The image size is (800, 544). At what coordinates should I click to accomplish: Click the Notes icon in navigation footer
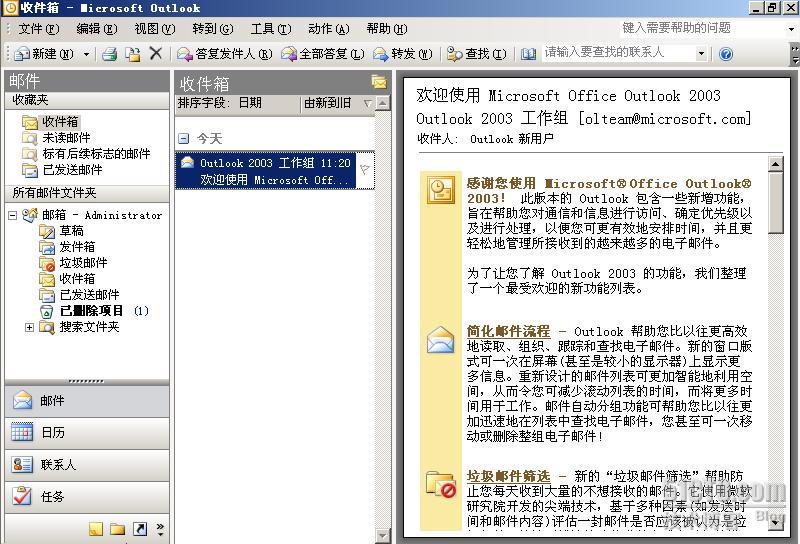[95, 529]
